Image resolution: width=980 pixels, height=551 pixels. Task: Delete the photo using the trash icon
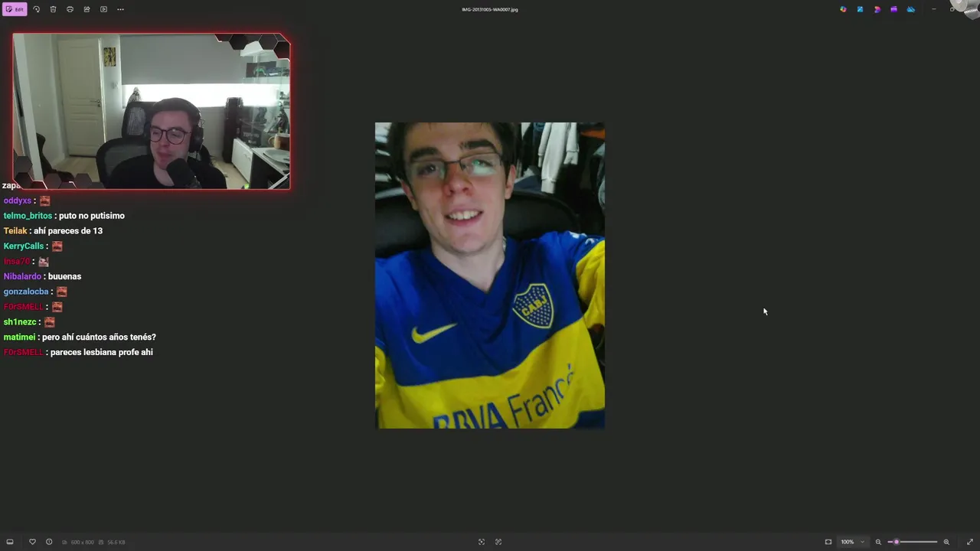tap(53, 9)
